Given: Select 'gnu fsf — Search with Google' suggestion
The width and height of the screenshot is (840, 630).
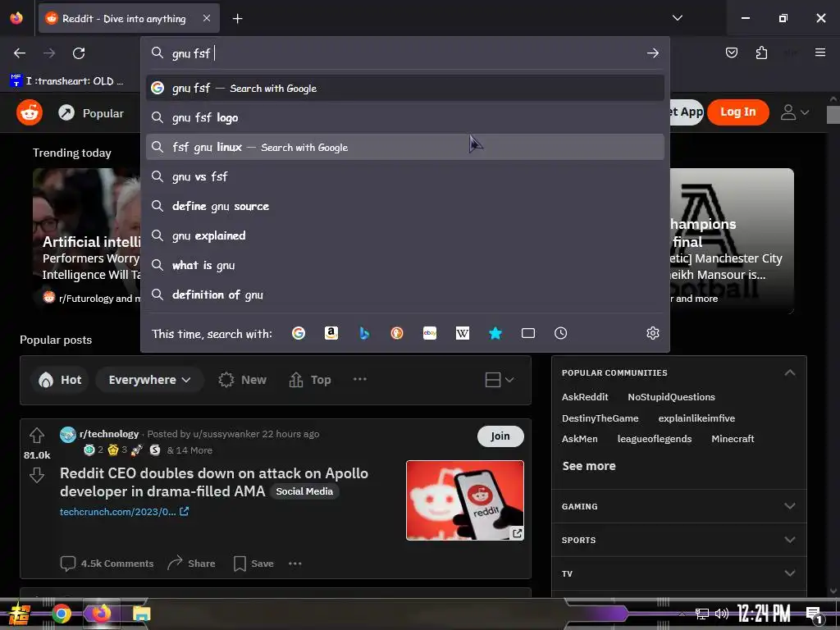Looking at the screenshot, I should tap(405, 89).
